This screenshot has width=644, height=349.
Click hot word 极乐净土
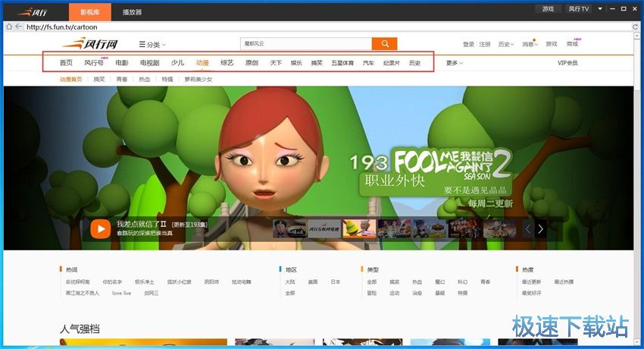coord(145,282)
